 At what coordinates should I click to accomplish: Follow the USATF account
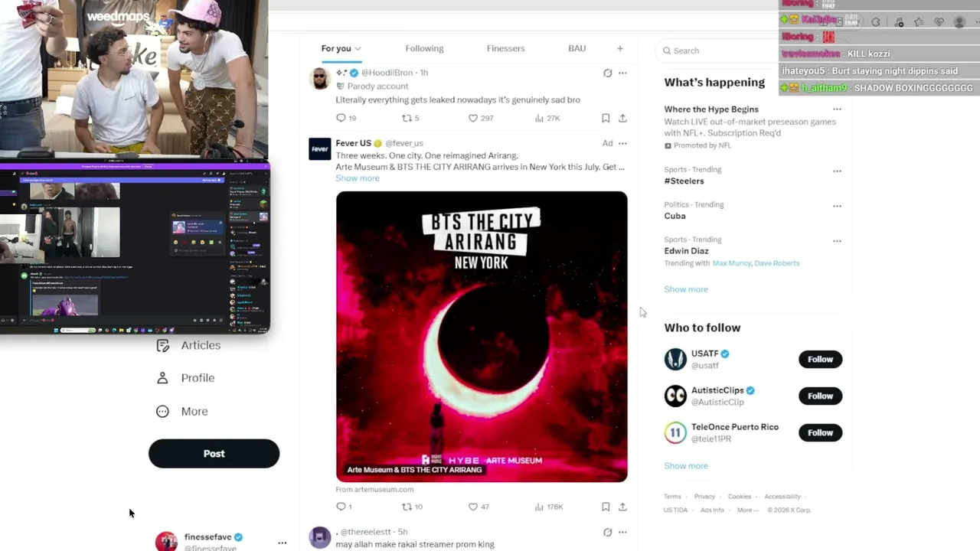click(820, 360)
